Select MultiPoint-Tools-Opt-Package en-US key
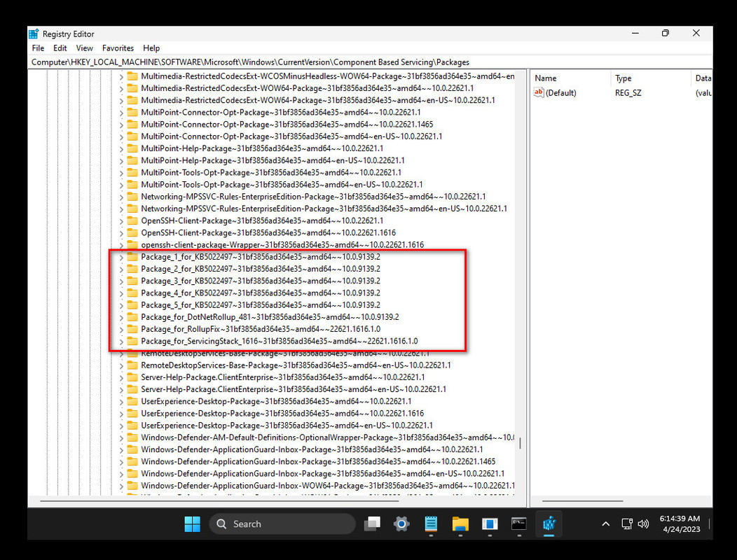Screen dimensions: 737x560 click(x=282, y=185)
